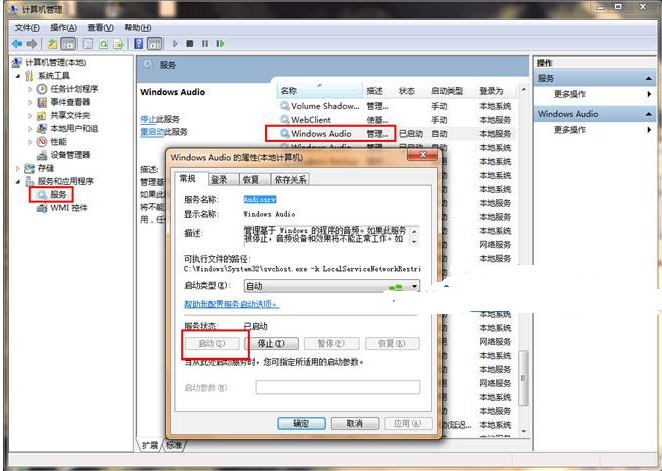Switch to the 扩展 view tab at bottom
662x471 pixels.
click(x=150, y=445)
